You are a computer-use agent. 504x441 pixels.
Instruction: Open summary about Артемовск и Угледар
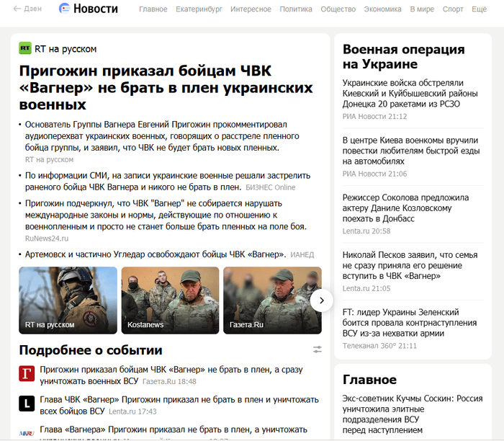click(156, 254)
